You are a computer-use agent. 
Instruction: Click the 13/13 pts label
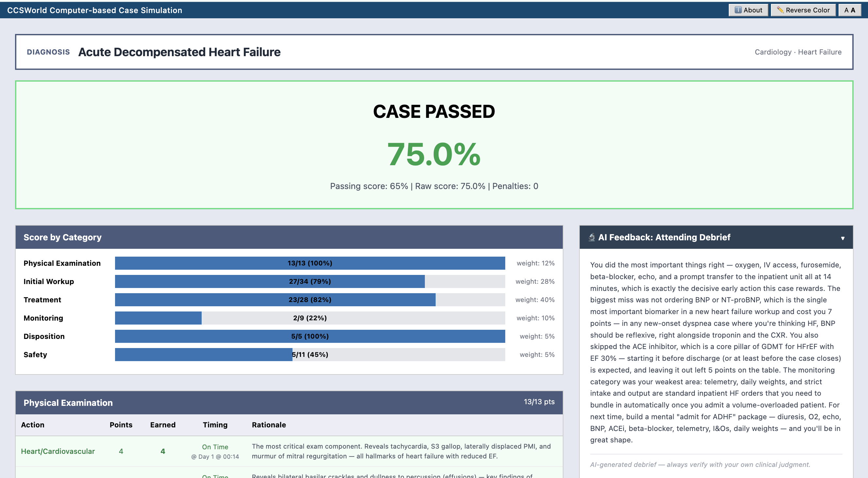coord(539,402)
